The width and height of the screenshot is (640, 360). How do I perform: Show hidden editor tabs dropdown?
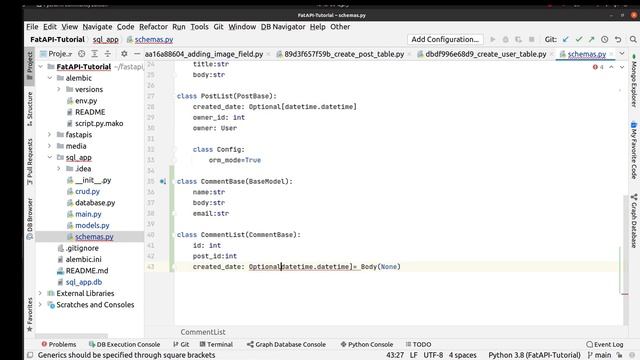coord(622,54)
